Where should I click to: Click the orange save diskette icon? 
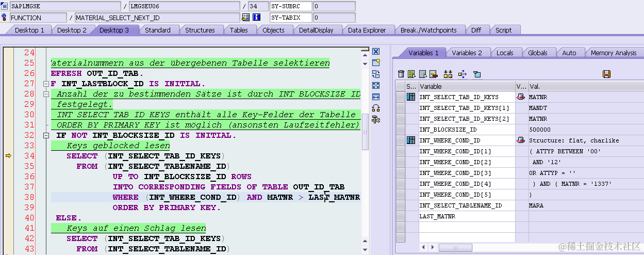[606, 74]
